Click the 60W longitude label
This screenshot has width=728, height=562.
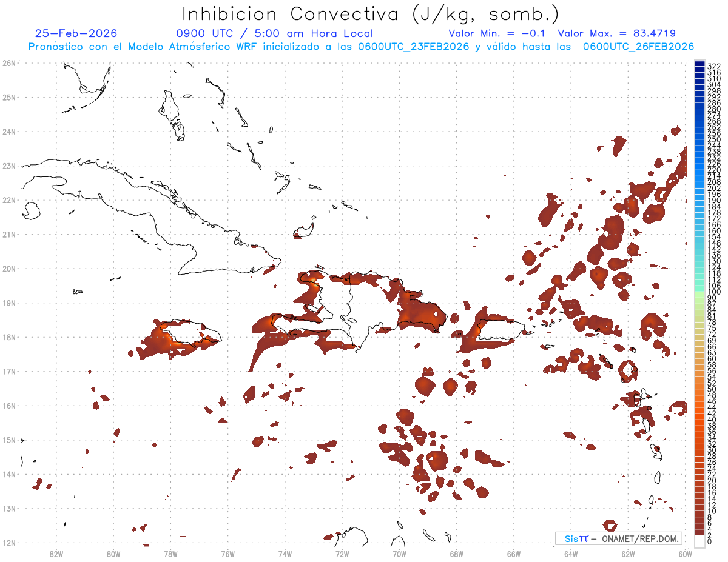tap(686, 554)
